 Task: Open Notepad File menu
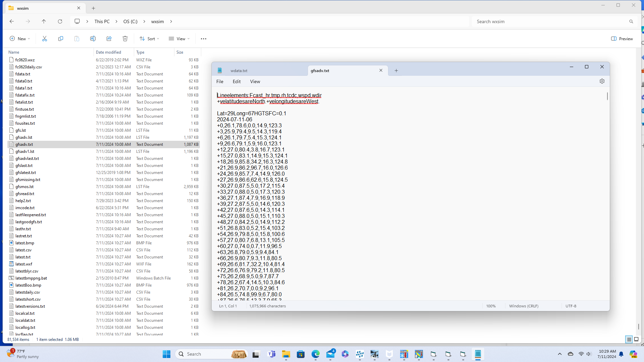coord(220,81)
